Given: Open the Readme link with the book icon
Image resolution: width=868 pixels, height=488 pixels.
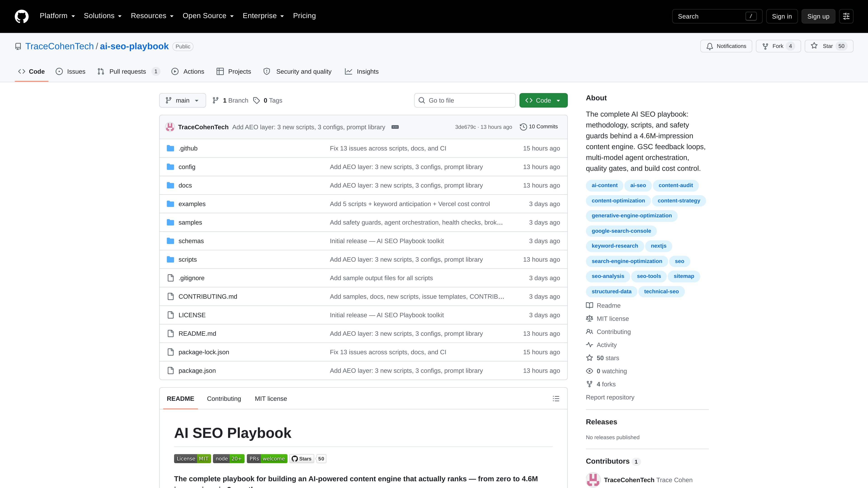Looking at the screenshot, I should click(603, 305).
